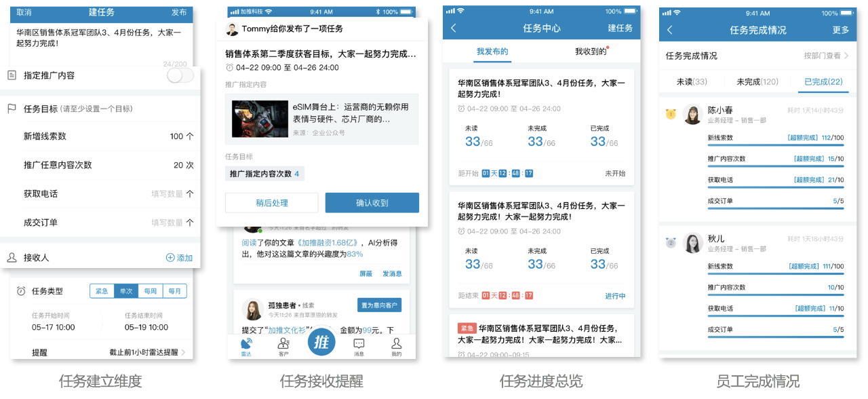Click 秋儿's 推广内容次数 progress bar

pos(776,294)
